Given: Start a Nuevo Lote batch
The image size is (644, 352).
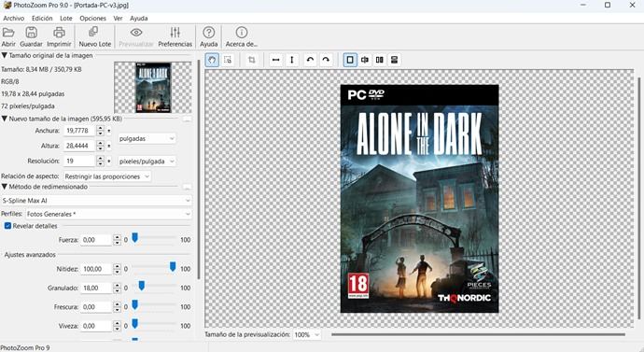Looking at the screenshot, I should [x=95, y=36].
